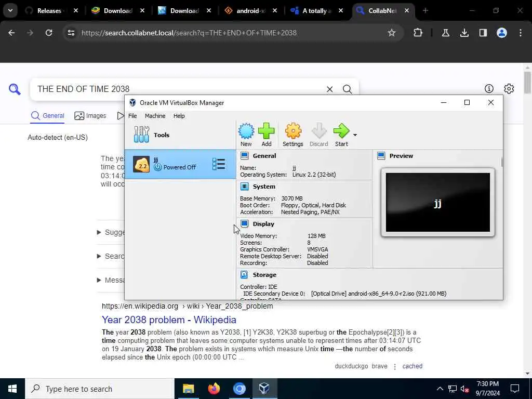Close the CollabNet browser tab
Viewport: 532px width, 399px height.
(x=406, y=11)
